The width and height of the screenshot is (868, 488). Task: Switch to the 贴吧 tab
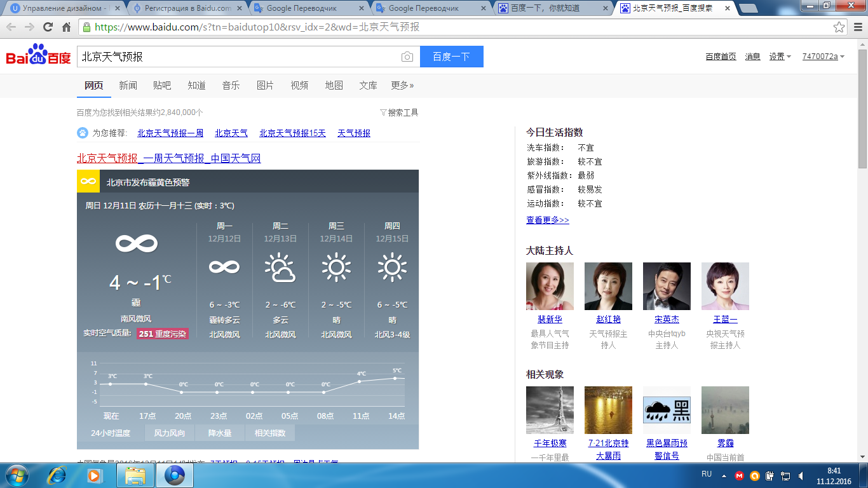point(162,85)
